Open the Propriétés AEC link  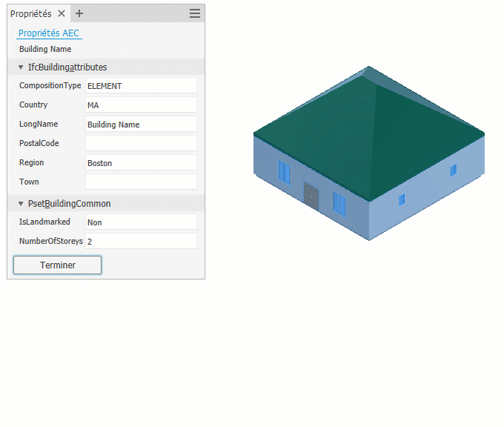click(49, 33)
